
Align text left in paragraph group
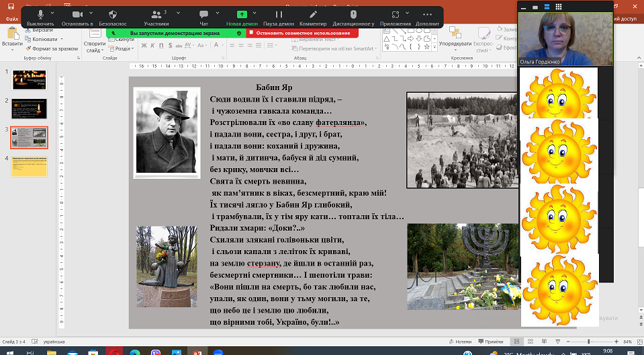[x=232, y=45]
